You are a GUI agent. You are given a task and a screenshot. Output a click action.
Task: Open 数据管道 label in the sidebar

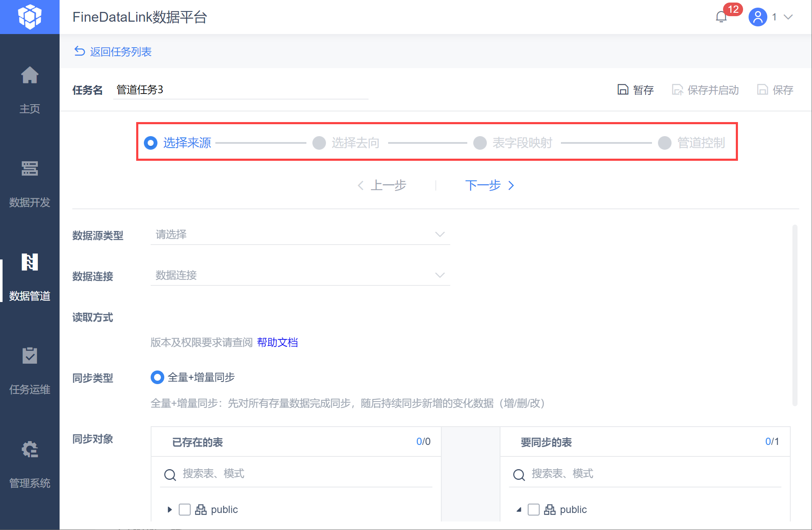(30, 296)
